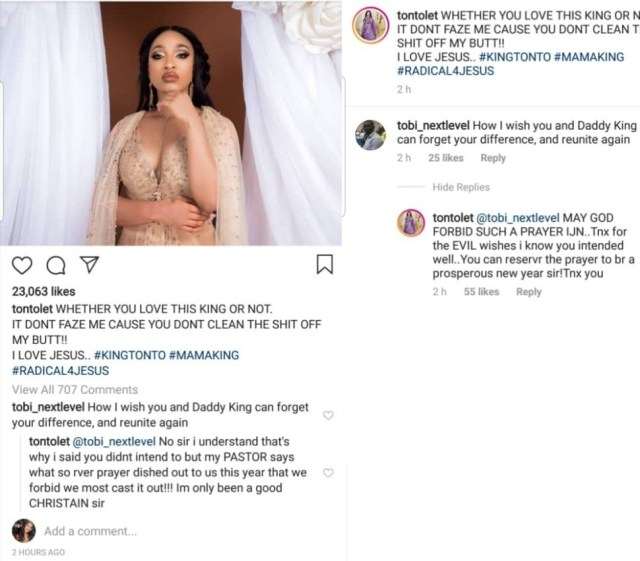Open tobi_nextlevel's profile picture
Viewport: 640px width, 561px height.
tap(371, 135)
